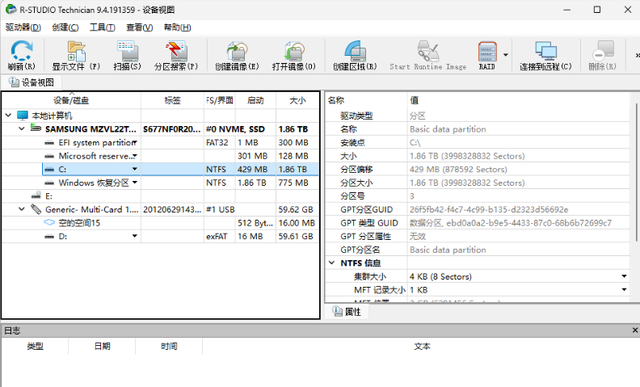This screenshot has width=640, height=387.
Task: Select the EFI system partition row
Action: [x=160, y=142]
